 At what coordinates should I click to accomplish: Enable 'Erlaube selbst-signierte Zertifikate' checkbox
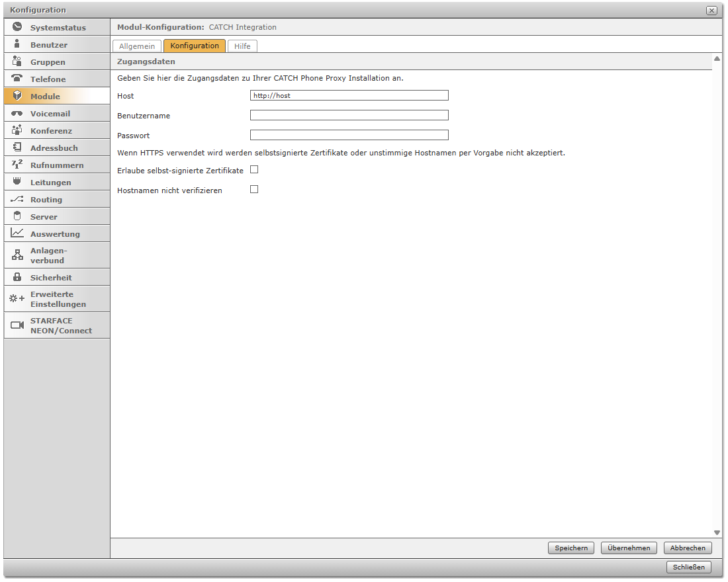click(254, 170)
